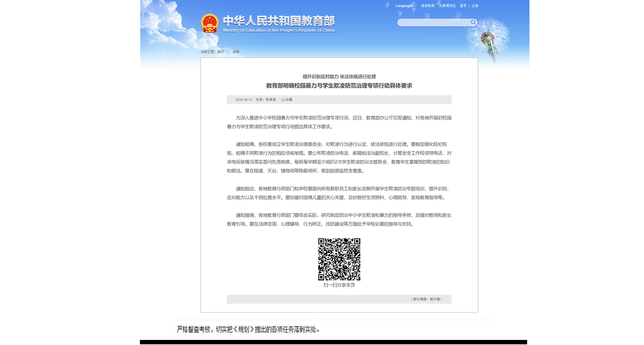Open the 微言教育 link
Screen dimensions: 644x345
[428, 6]
